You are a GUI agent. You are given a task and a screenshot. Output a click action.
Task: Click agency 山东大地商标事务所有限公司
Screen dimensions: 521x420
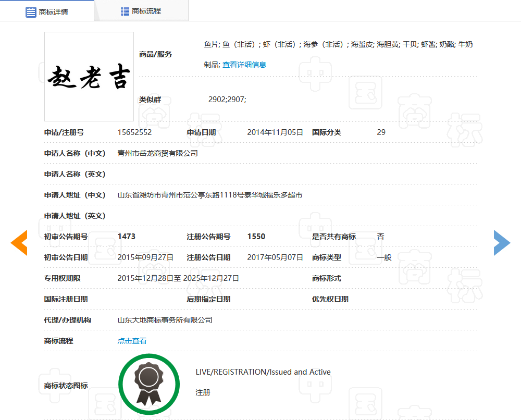point(165,320)
